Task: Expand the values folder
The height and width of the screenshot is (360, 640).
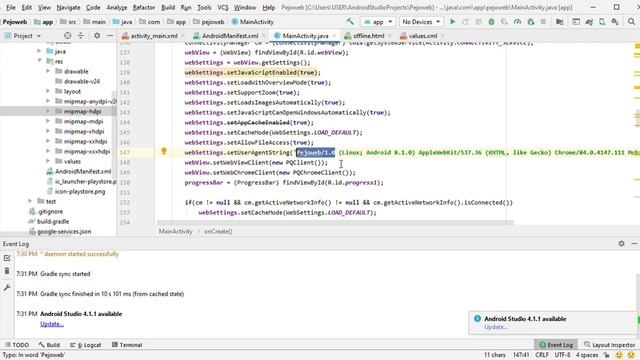Action: 48,161
